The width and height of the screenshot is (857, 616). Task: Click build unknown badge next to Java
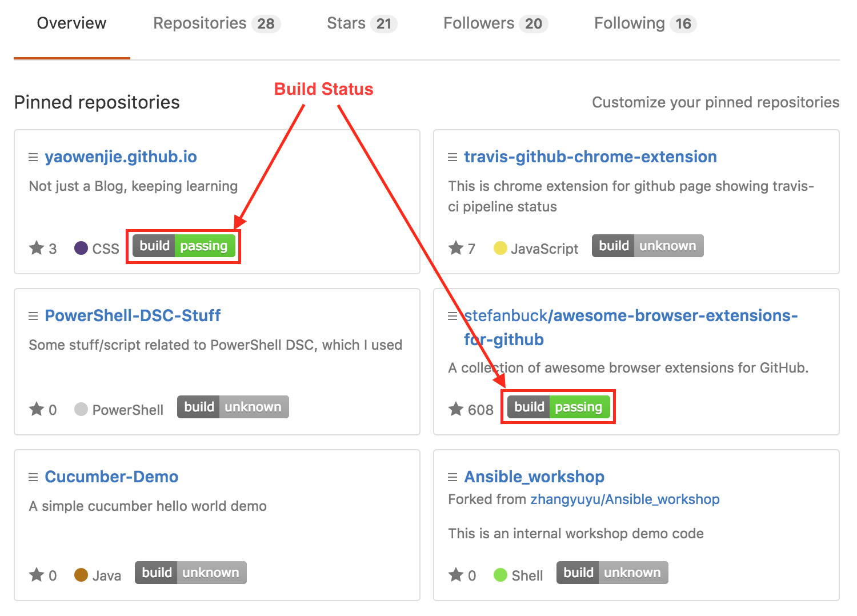pos(191,573)
